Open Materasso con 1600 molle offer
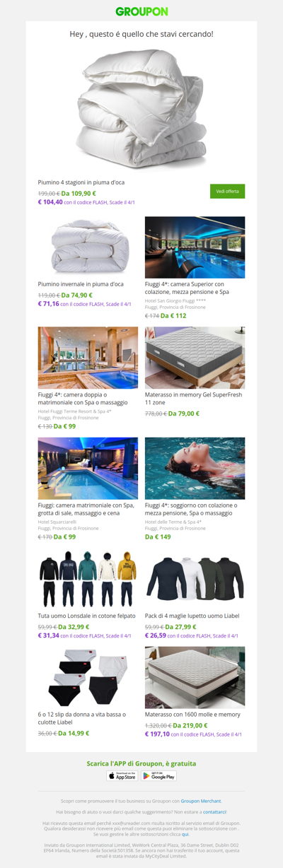Image resolution: width=283 pixels, height=868 pixels. pyautogui.click(x=192, y=714)
